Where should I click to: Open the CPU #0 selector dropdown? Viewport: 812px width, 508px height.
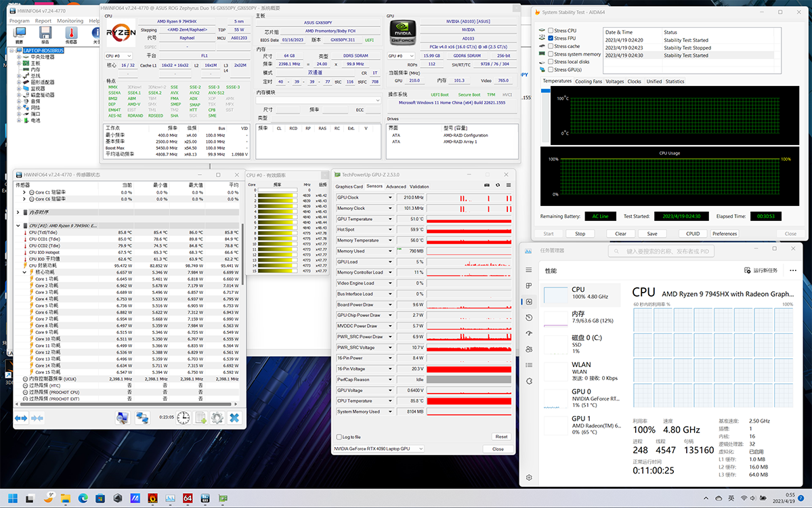coord(119,56)
